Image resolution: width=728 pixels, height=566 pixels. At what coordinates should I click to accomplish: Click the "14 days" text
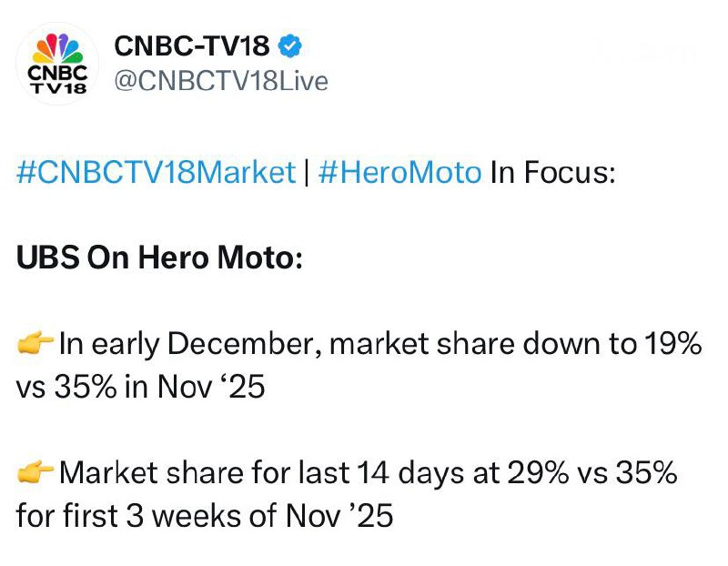pyautogui.click(x=397, y=474)
